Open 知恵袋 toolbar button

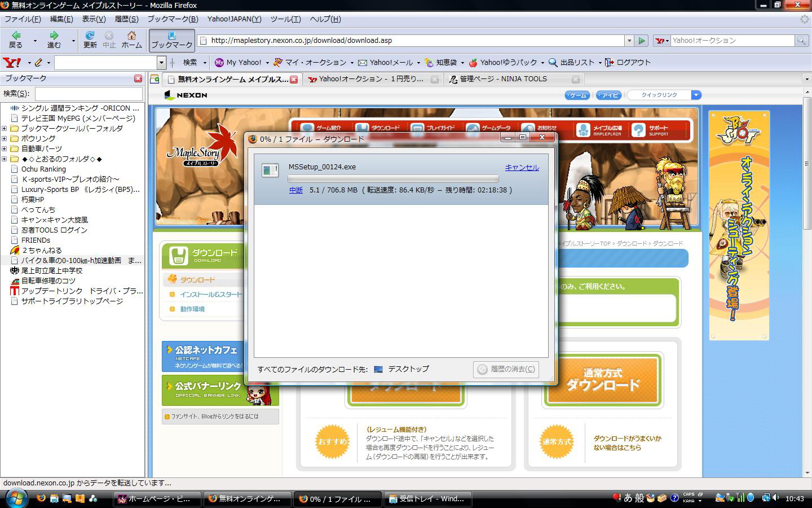[x=441, y=63]
